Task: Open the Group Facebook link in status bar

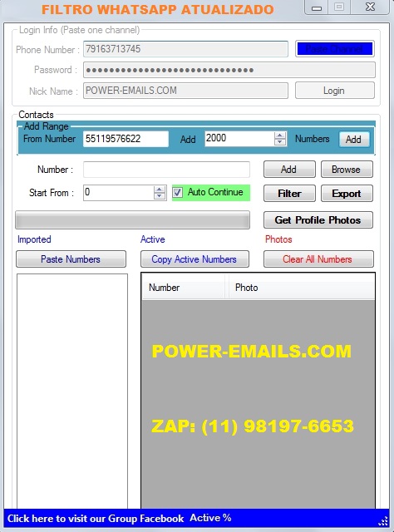Action: click(96, 519)
